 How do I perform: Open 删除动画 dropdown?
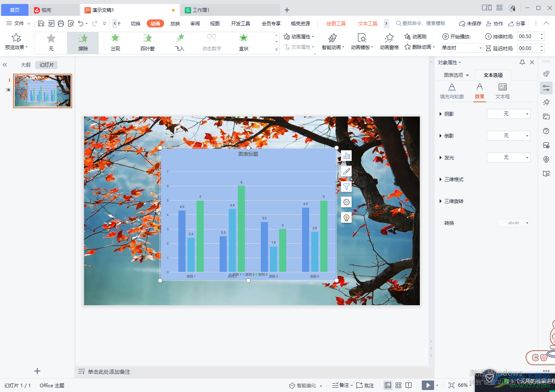tap(420, 47)
